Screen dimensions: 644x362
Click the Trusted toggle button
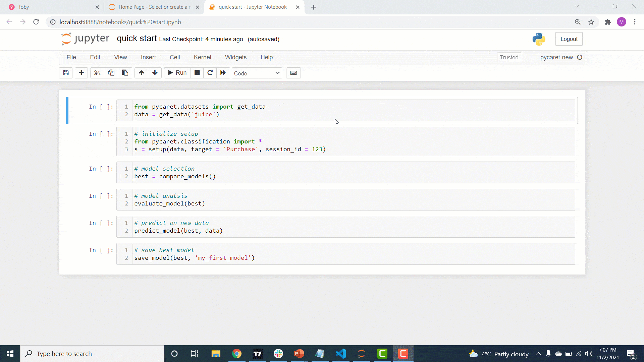click(x=509, y=57)
